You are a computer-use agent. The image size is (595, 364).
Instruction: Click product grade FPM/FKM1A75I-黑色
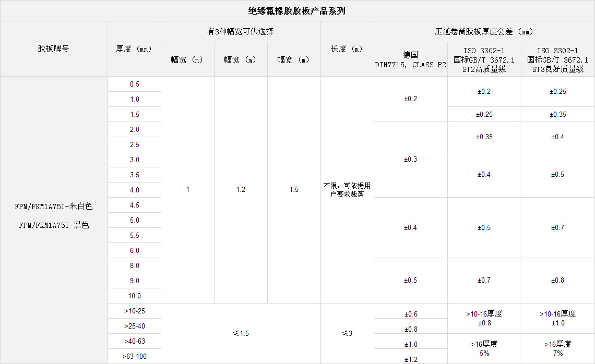pyautogui.click(x=53, y=225)
